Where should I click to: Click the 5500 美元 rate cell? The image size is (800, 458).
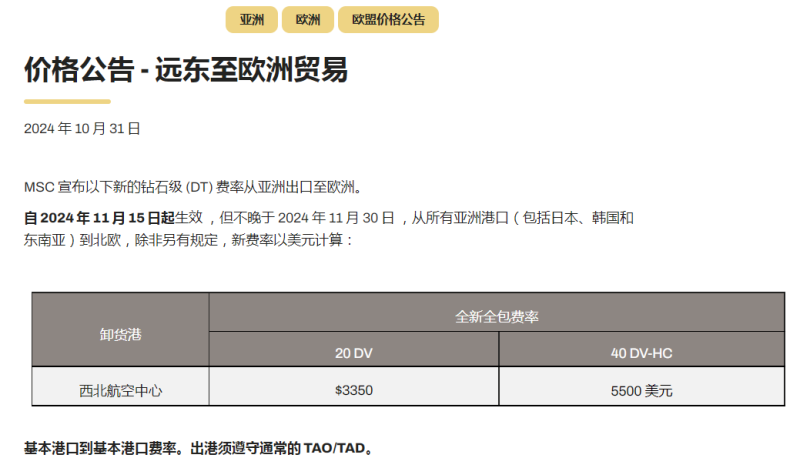(641, 390)
